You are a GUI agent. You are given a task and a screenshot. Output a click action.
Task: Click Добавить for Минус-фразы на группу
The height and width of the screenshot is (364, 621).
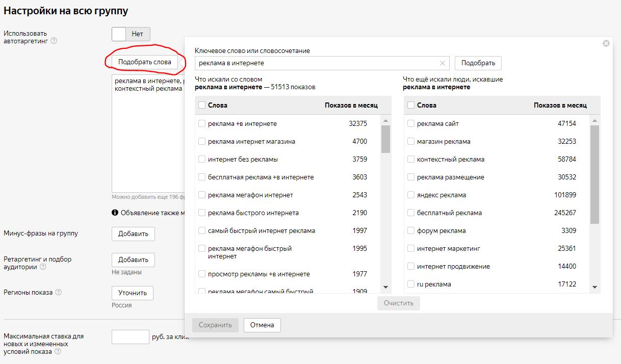tap(133, 234)
